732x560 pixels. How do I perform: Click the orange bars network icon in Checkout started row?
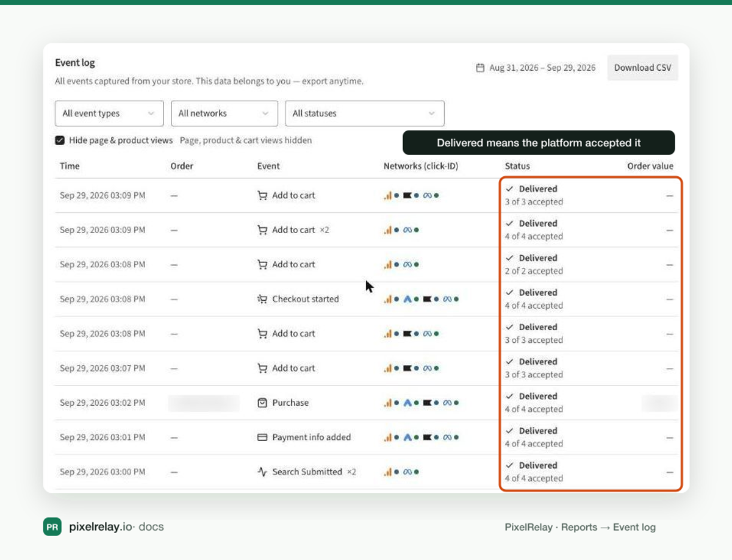pyautogui.click(x=387, y=300)
